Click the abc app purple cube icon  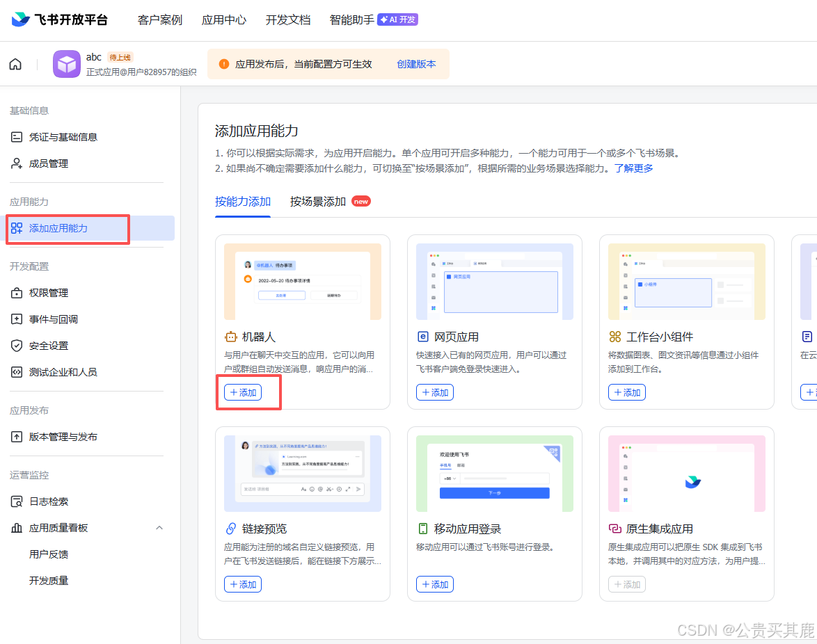(x=67, y=64)
